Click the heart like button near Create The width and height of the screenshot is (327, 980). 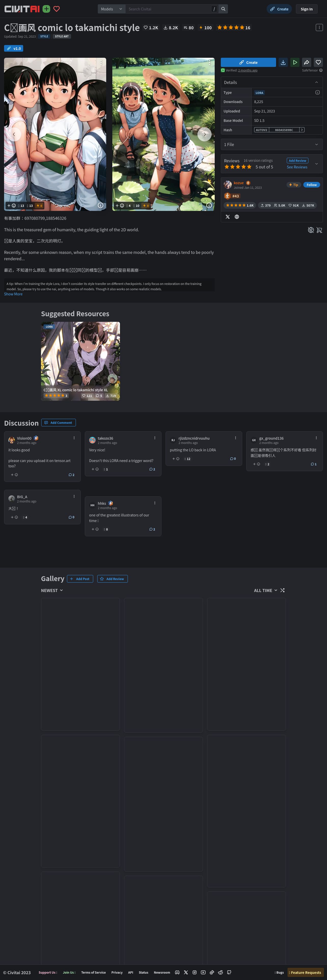318,62
